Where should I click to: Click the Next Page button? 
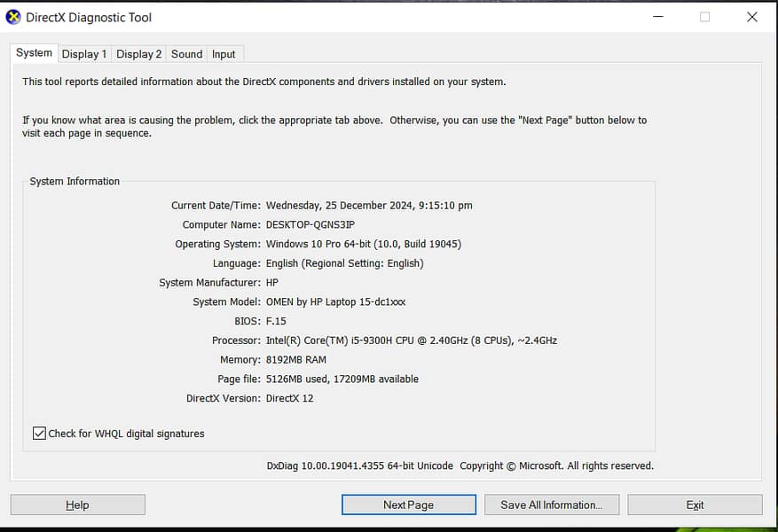pyautogui.click(x=408, y=505)
